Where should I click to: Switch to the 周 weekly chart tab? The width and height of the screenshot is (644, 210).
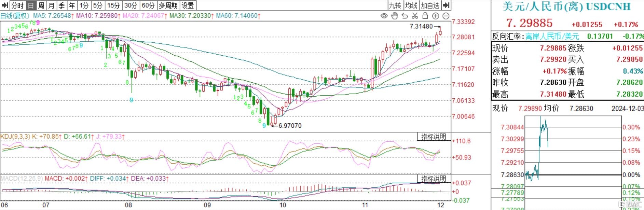pos(41,5)
